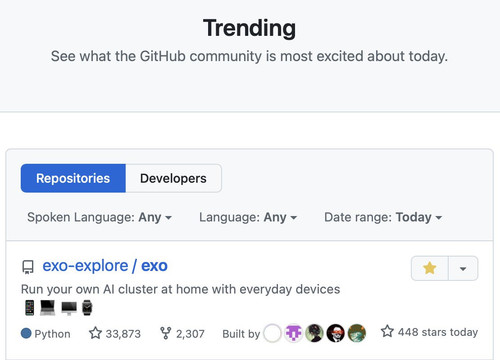Click the blue Python language color dot

(26, 333)
